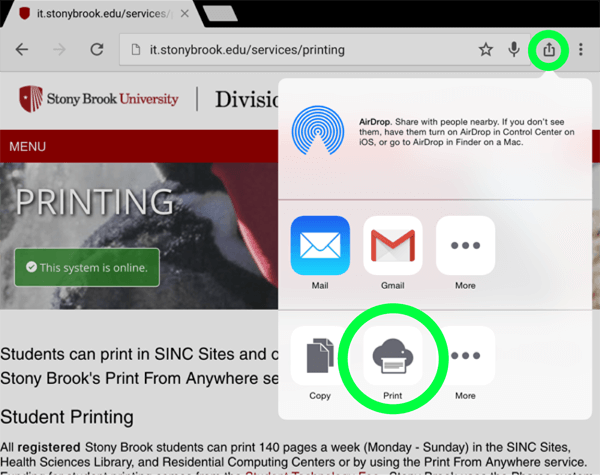This screenshot has height=475, width=600.
Task: Focus the address bar URL field
Action: (300, 49)
